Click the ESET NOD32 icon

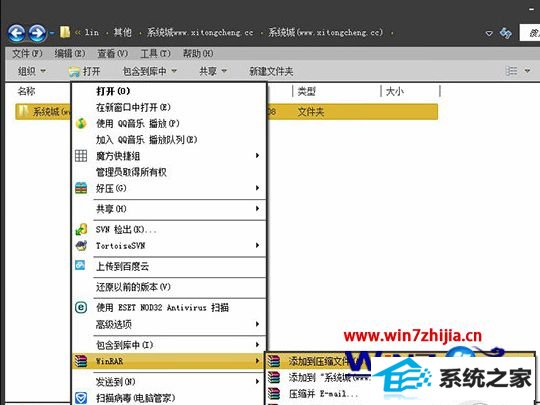(81, 307)
